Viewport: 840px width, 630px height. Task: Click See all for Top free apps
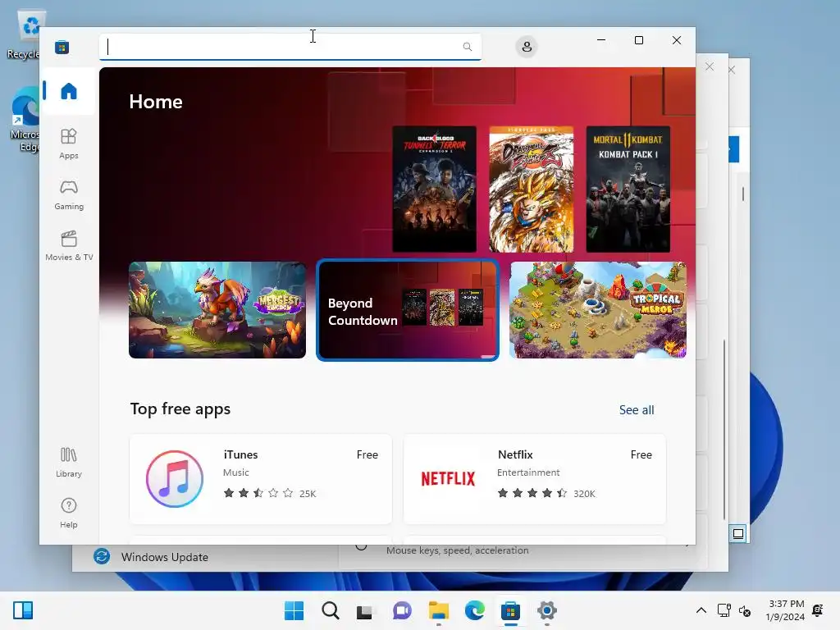637,410
